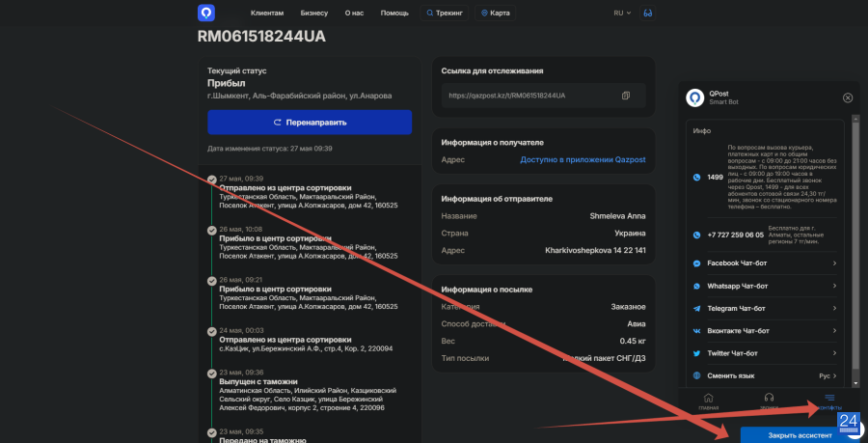Viewport: 868px width, 443px height.
Task: Select the tracking URL field
Action: 544,96
